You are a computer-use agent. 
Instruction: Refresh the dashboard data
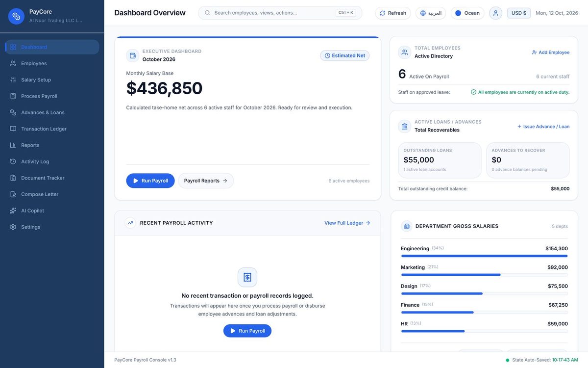393,13
